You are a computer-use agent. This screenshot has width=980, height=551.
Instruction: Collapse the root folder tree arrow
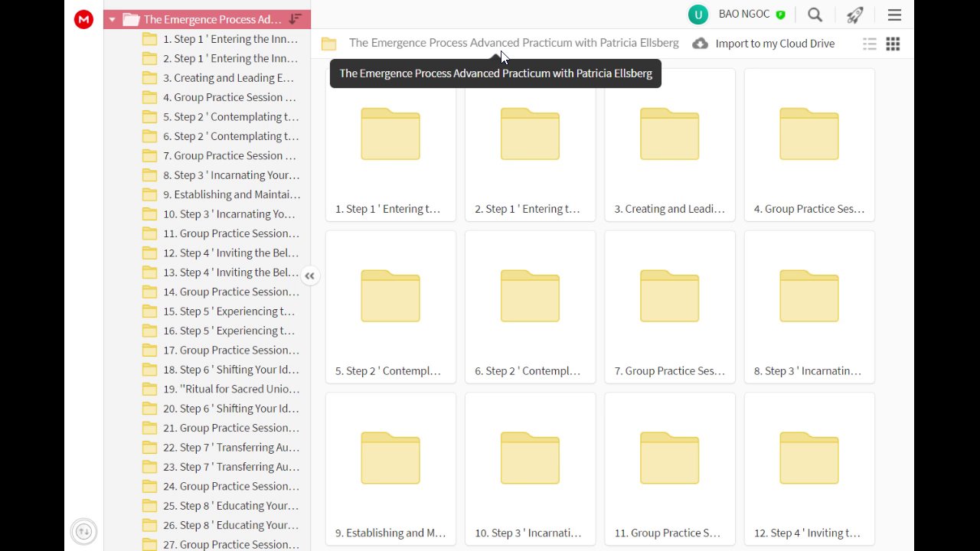pos(113,19)
